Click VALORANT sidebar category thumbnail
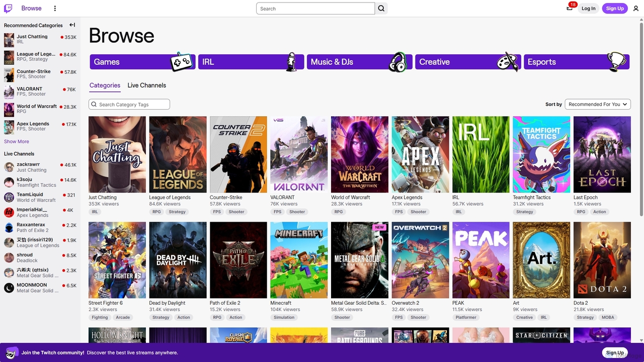Viewport: 644px width, 362px height. click(9, 92)
